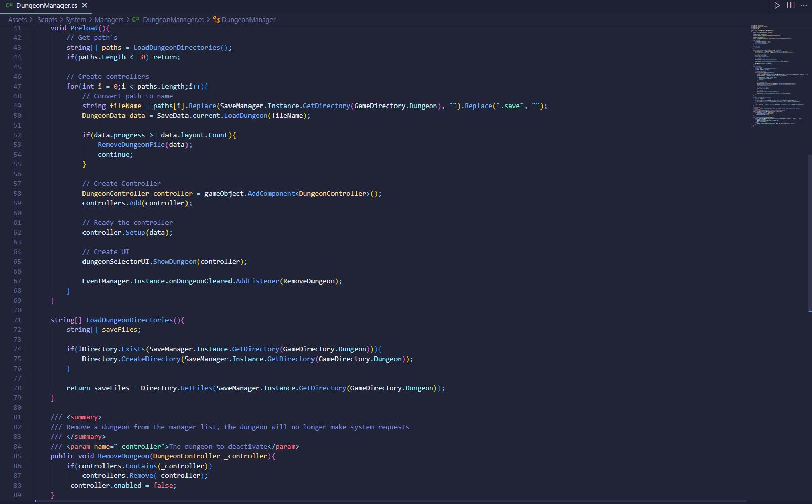Click the C# icon on the editor tab

[x=9, y=5]
